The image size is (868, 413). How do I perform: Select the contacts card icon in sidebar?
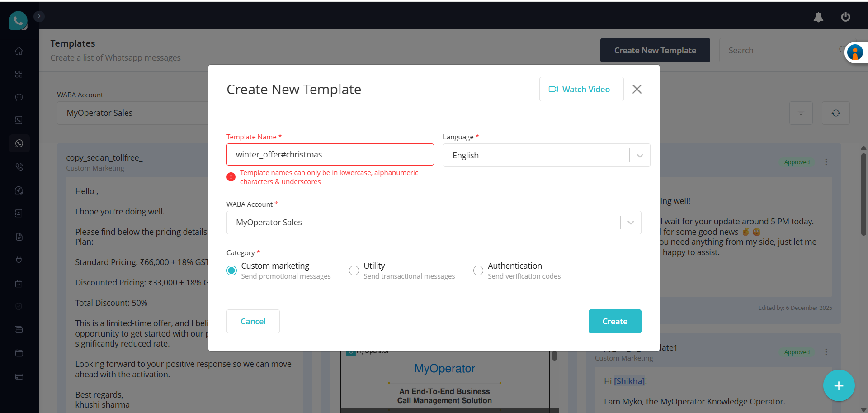[x=19, y=213]
